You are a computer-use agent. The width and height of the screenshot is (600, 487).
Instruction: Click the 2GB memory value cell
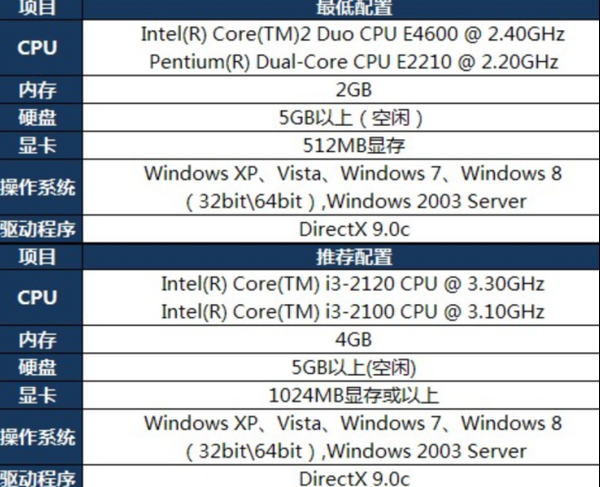[x=353, y=90]
